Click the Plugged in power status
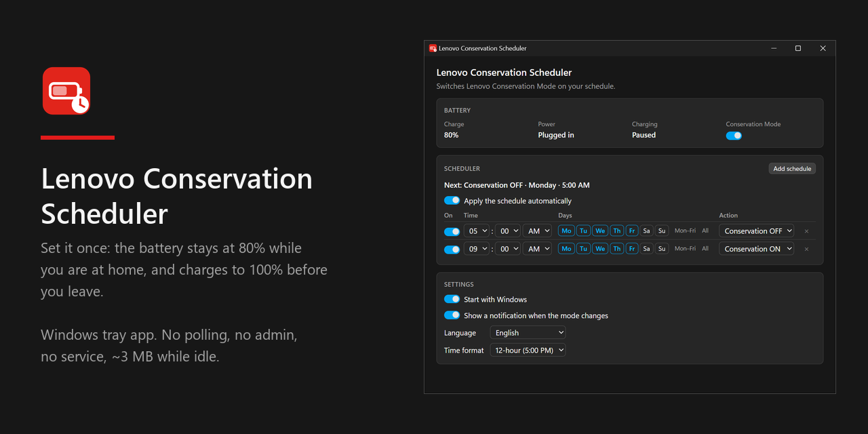The height and width of the screenshot is (434, 868). pyautogui.click(x=556, y=135)
